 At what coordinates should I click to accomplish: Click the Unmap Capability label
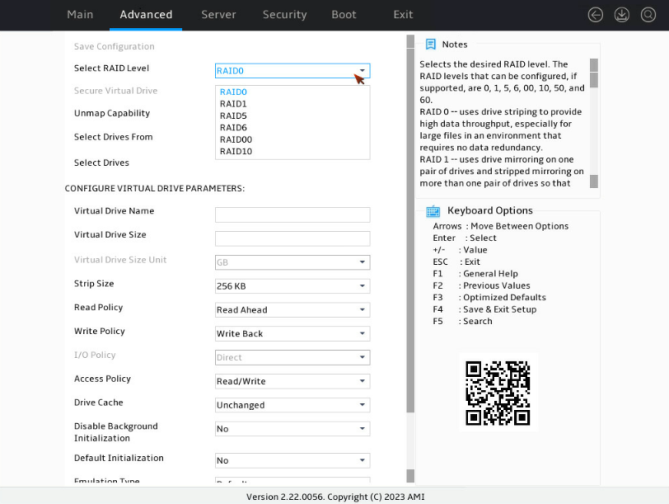(x=112, y=113)
